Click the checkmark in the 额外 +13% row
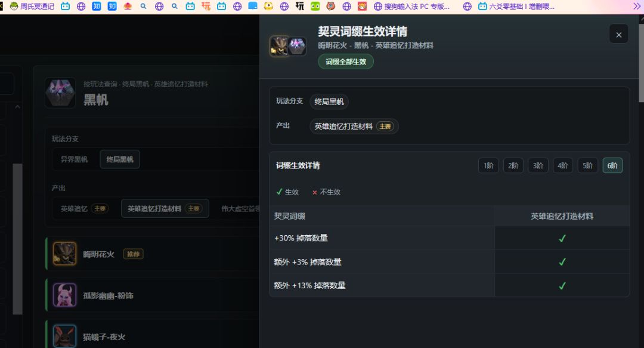This screenshot has height=348, width=644. pos(562,285)
